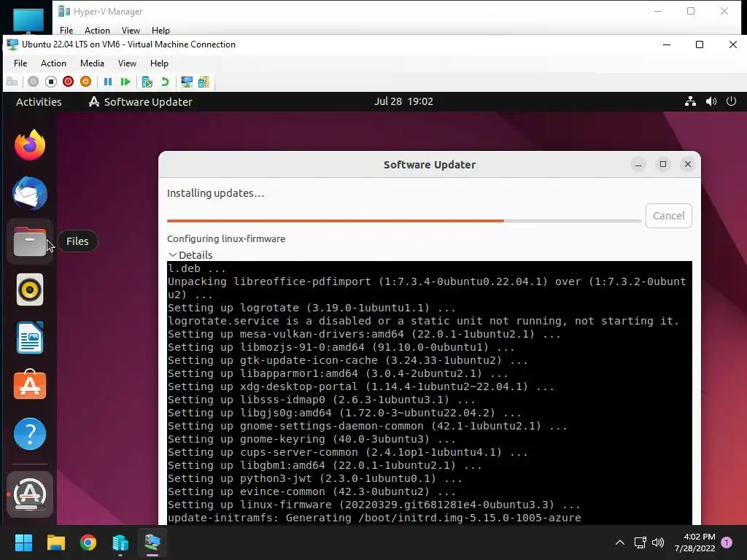
Task: Click the Windows tray network icon
Action: point(640,542)
